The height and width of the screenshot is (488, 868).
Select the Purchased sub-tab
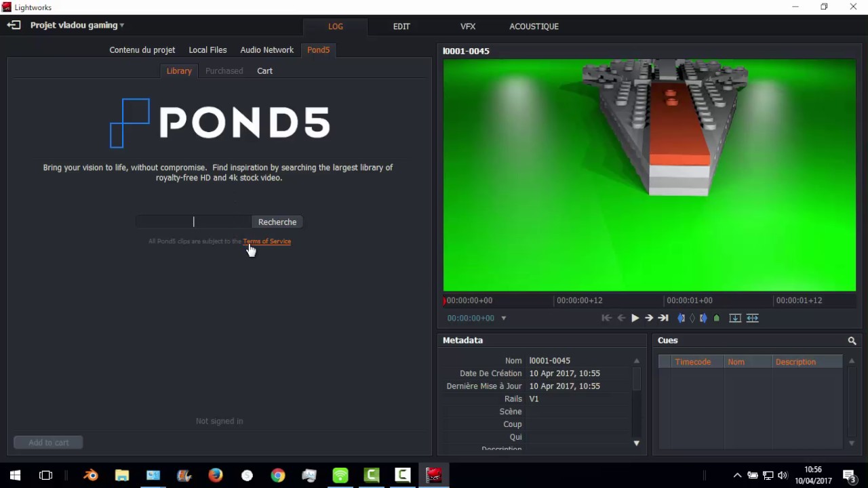coord(224,71)
